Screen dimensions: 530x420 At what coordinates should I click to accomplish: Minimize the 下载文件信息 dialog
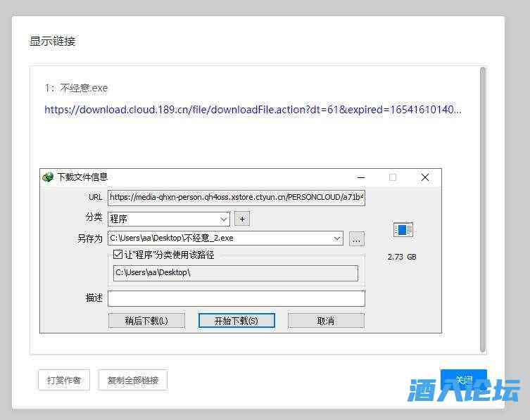(x=361, y=177)
